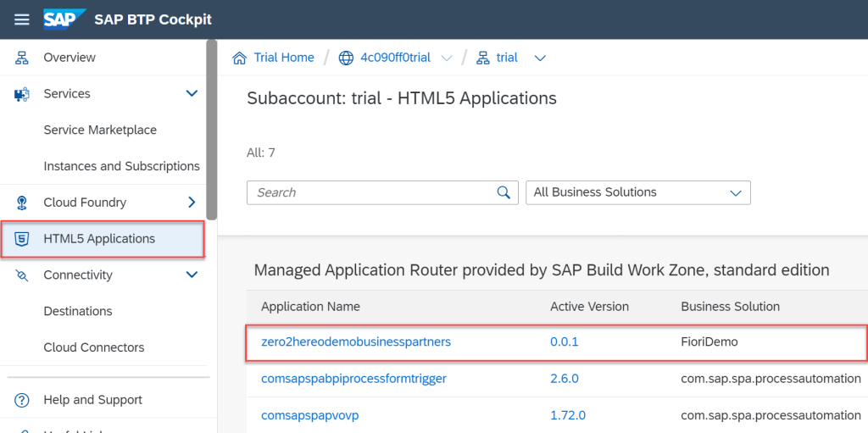Collapse the Connectivity section chevron

tap(192, 275)
